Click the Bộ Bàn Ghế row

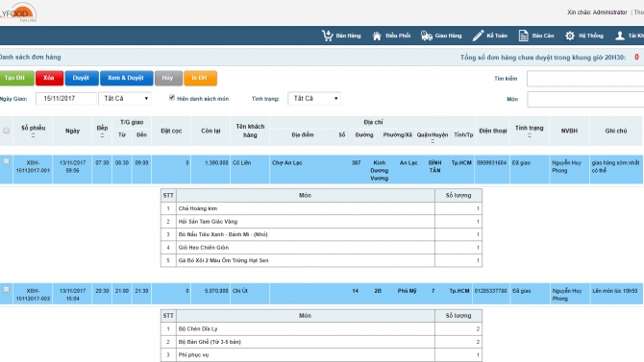pos(321,342)
